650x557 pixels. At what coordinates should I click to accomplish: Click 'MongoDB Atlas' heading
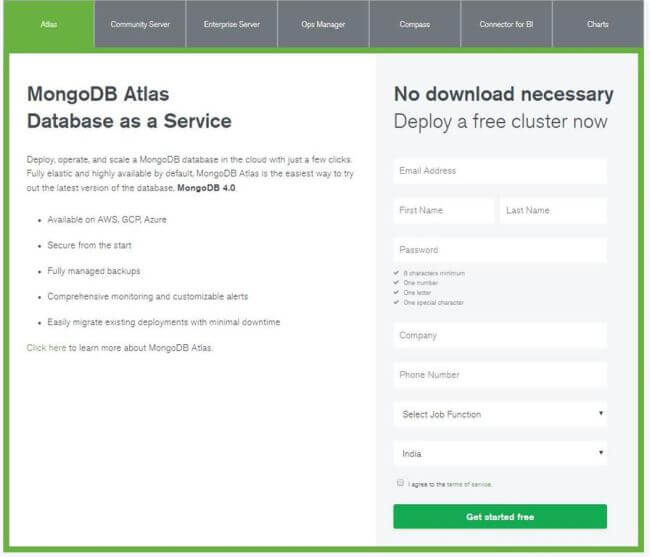98,94
